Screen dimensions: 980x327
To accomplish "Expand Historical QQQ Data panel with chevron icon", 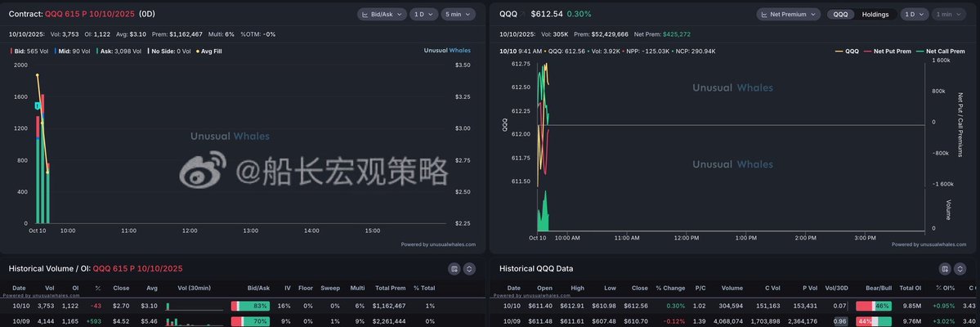I will point(960,269).
